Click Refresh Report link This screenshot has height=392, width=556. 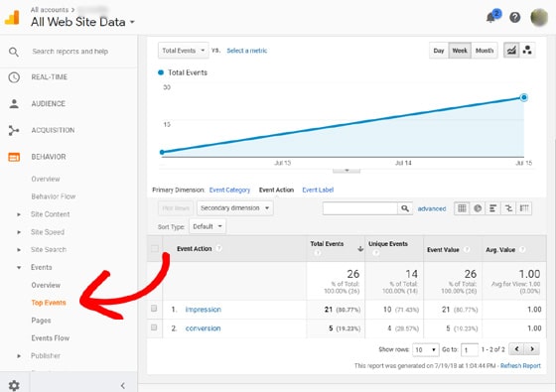(520, 366)
